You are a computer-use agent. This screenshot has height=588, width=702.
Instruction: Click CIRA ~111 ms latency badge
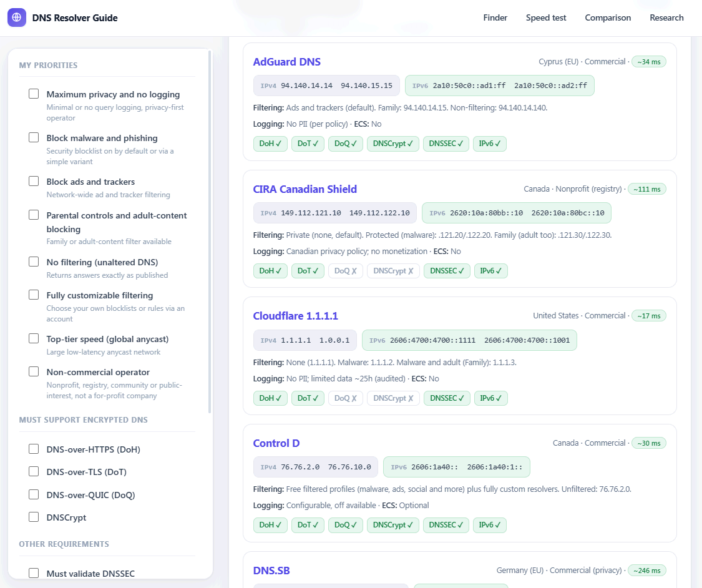click(x=647, y=189)
